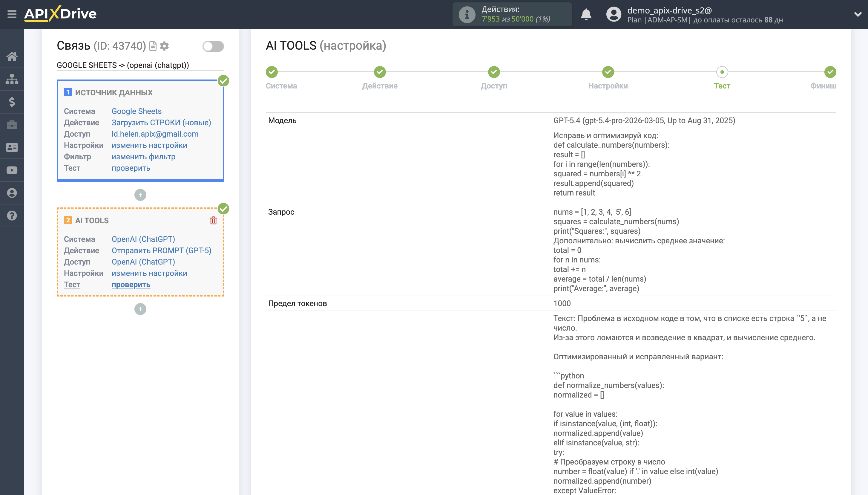Open the contacts card icon in sidebar
The image size is (868, 495).
tap(12, 147)
